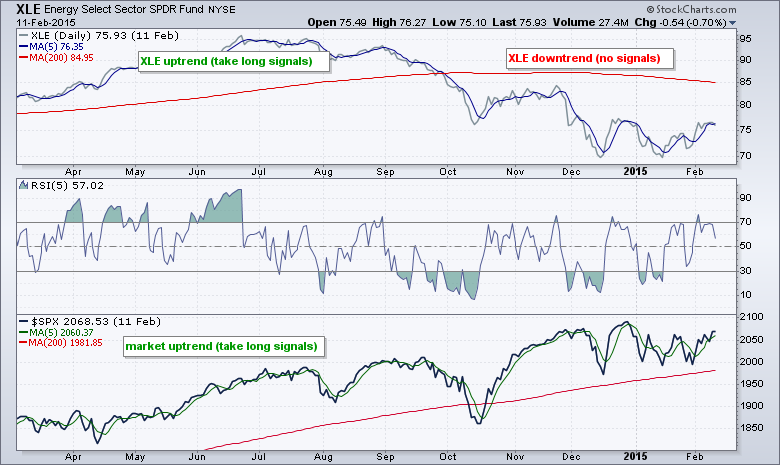Screen dimensions: 780x465
Task: Click the red MA(200) 84.95 legend entry
Action: pyautogui.click(x=56, y=58)
